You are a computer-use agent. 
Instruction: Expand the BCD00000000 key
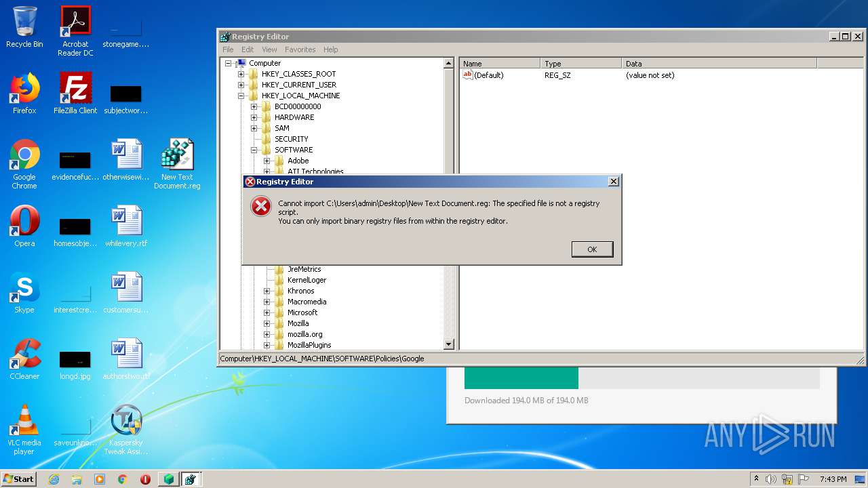pos(254,106)
